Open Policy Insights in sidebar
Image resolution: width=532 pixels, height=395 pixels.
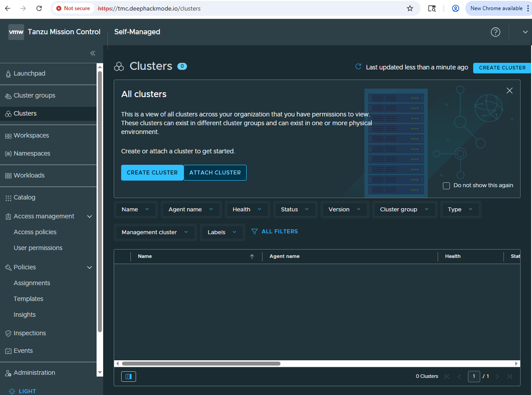tap(25, 315)
